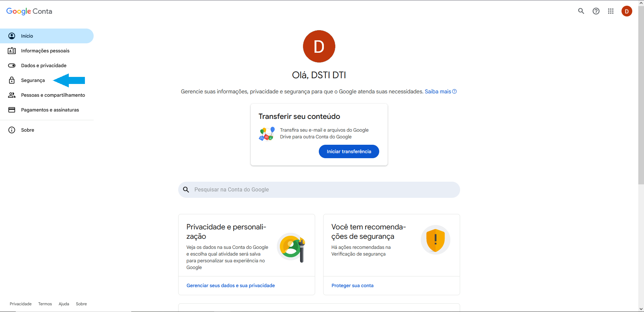Open the help question mark icon
The height and width of the screenshot is (312, 644).
[x=596, y=11]
